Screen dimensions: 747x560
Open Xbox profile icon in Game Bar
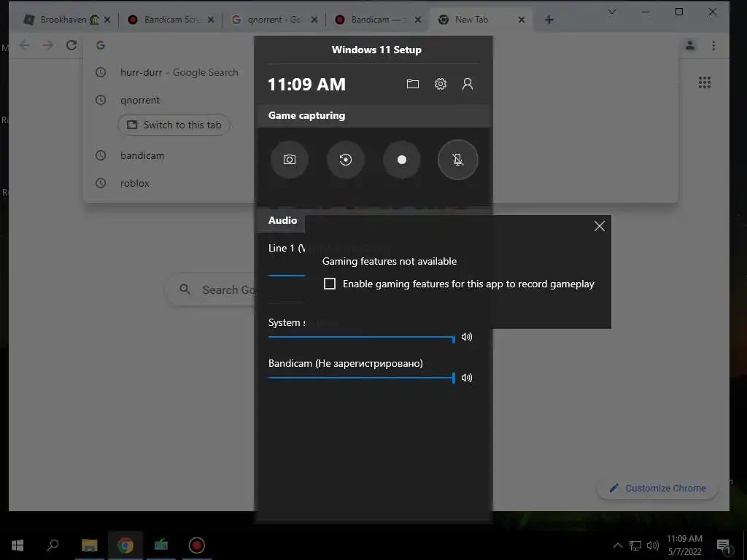coord(468,85)
